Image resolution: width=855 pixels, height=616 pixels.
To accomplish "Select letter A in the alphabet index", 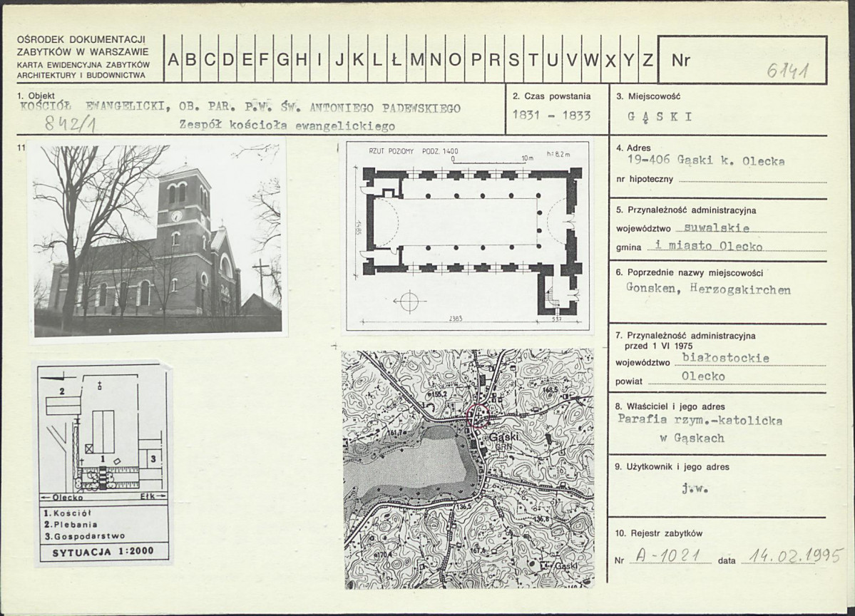I will 173,60.
